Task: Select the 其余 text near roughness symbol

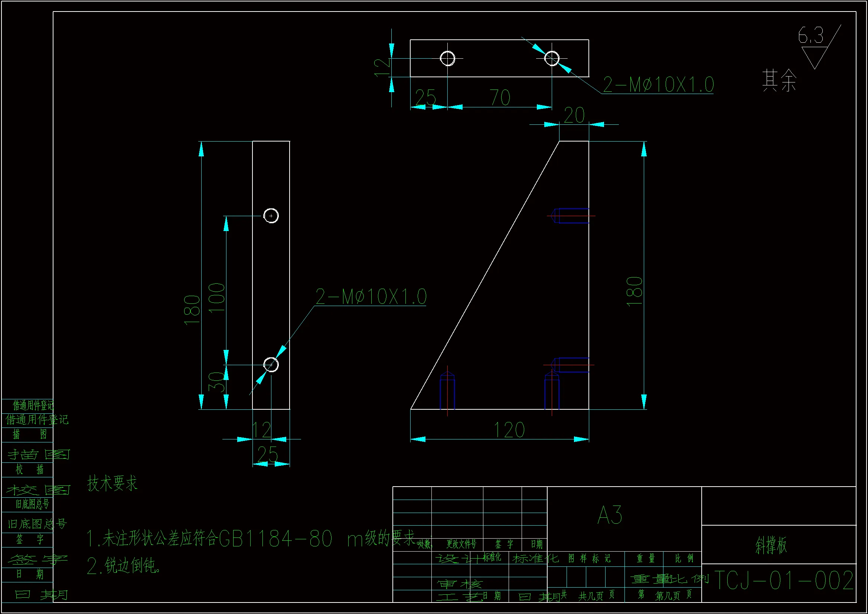Action: click(x=779, y=80)
